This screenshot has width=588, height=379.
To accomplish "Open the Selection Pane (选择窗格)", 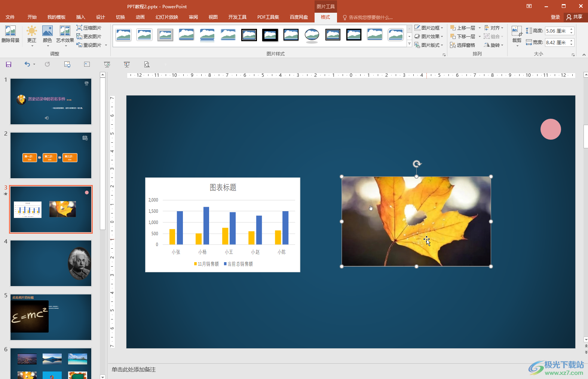I will point(463,45).
